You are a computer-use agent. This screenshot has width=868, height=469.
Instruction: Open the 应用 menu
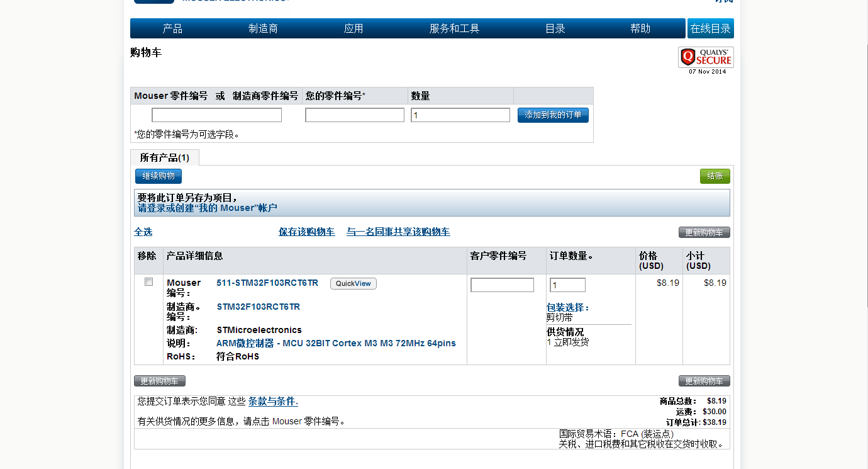click(353, 28)
